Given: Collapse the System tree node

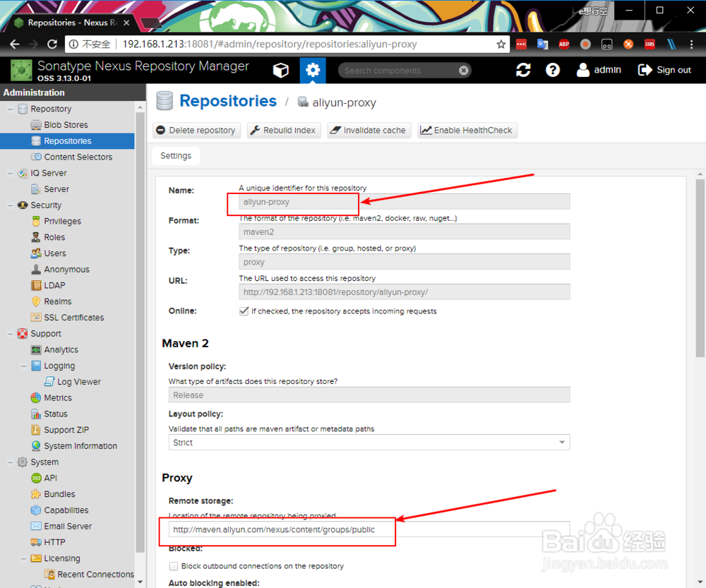Looking at the screenshot, I should pyautogui.click(x=10, y=462).
